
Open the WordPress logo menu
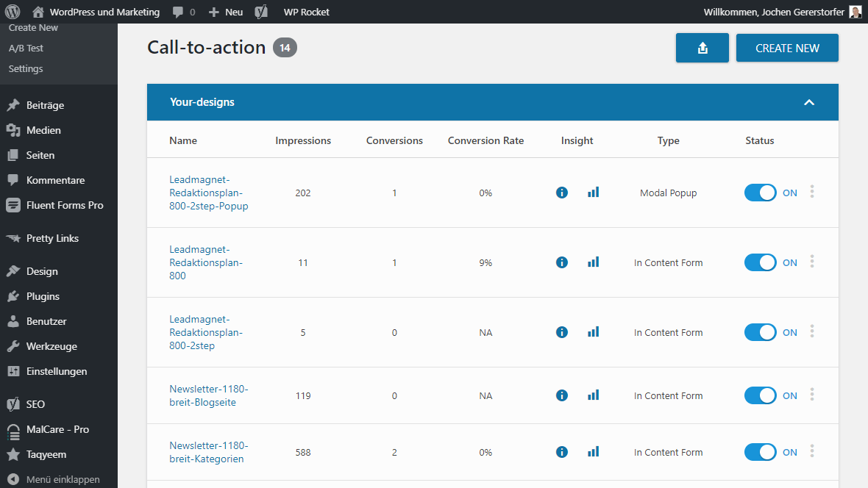(x=10, y=11)
